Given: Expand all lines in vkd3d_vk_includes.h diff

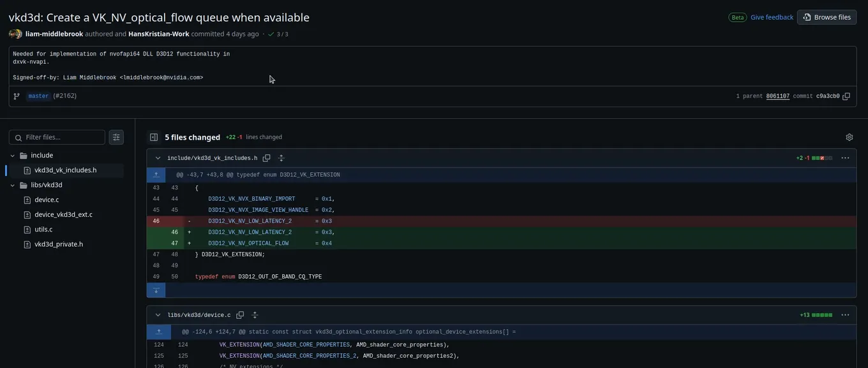Looking at the screenshot, I should 281,158.
